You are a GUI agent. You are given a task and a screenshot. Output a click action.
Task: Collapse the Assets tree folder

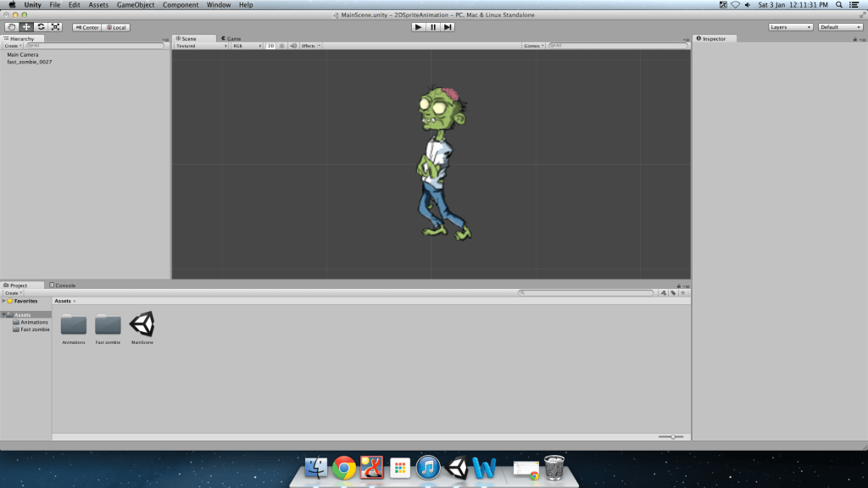pos(4,315)
